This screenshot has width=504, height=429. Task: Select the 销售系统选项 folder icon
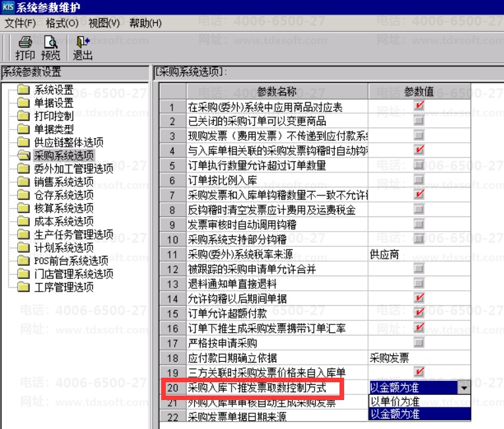pos(23,182)
